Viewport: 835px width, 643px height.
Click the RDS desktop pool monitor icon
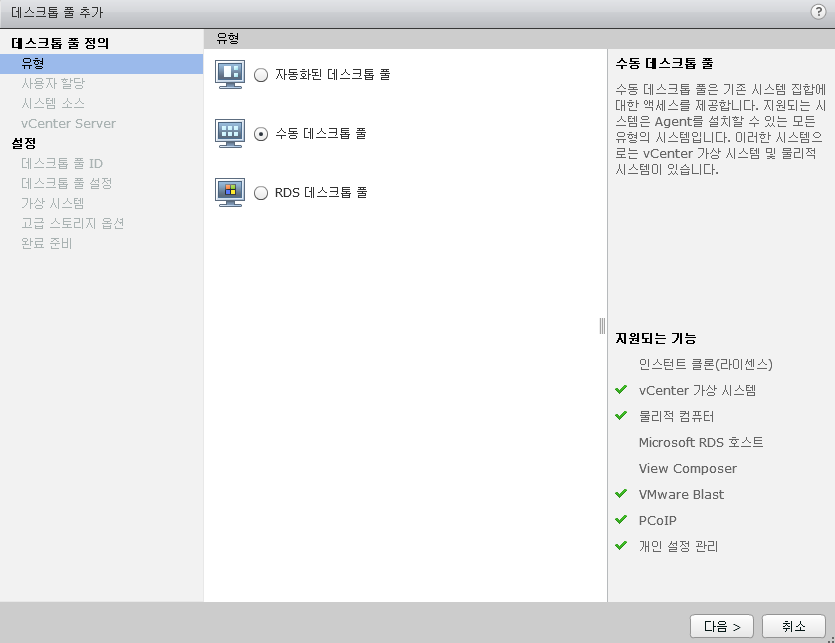pos(230,192)
